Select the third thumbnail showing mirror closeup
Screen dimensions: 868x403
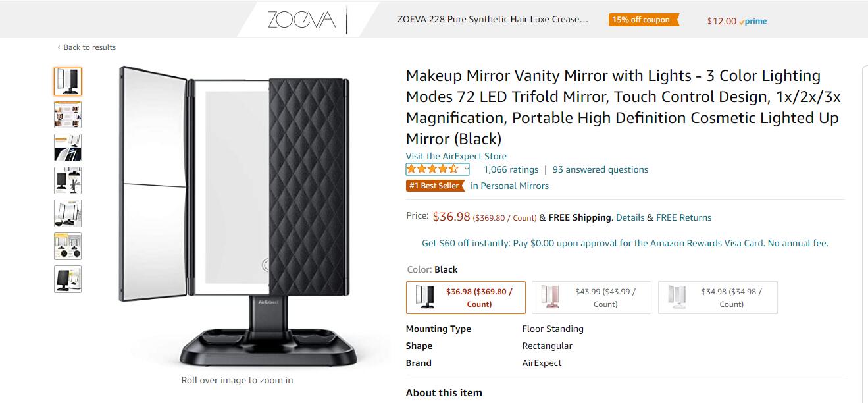coord(68,148)
